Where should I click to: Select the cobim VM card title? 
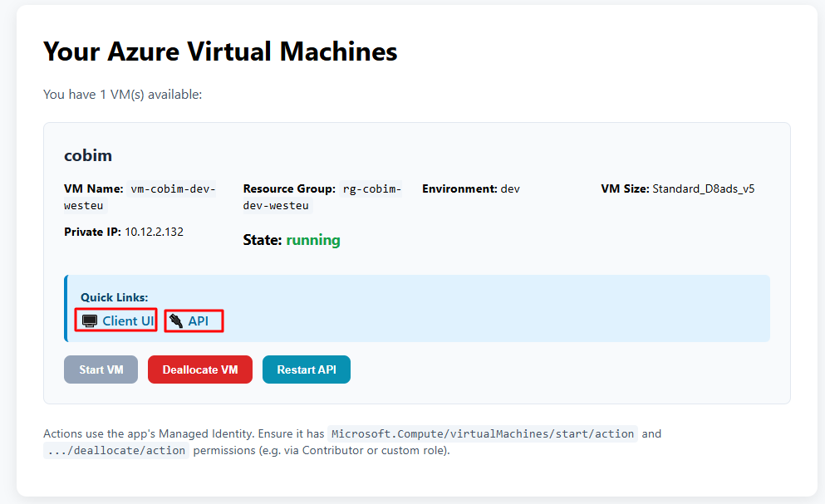[88, 155]
